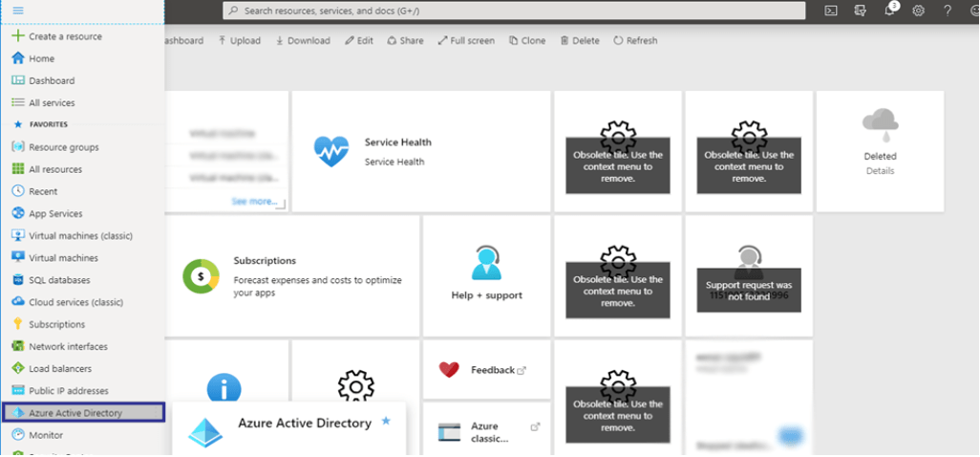The width and height of the screenshot is (980, 457).
Task: Open Azure Active Directory in sidebar
Action: point(83,413)
